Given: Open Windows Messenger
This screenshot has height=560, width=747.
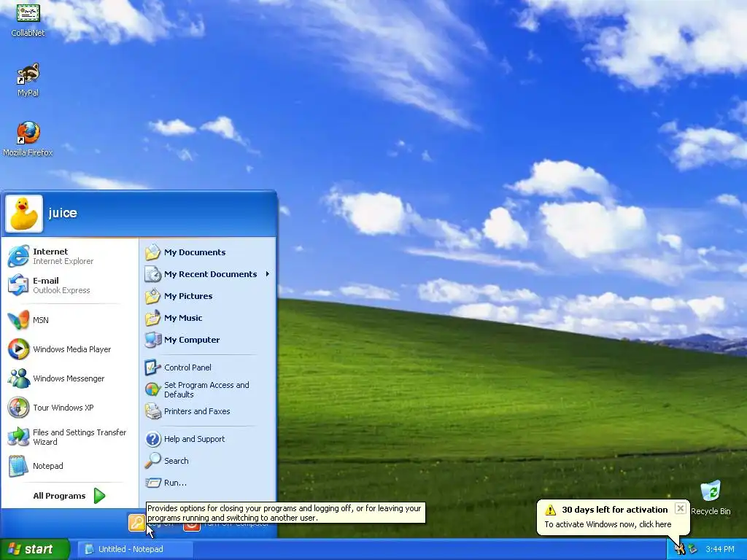Looking at the screenshot, I should coord(70,378).
